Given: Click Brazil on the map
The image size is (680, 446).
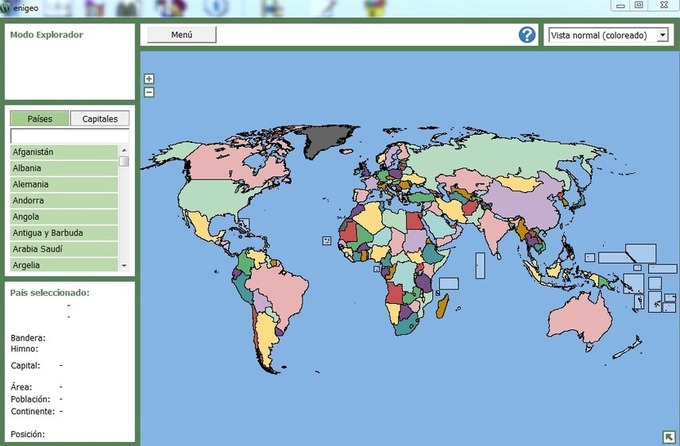Looking at the screenshot, I should click(x=282, y=293).
